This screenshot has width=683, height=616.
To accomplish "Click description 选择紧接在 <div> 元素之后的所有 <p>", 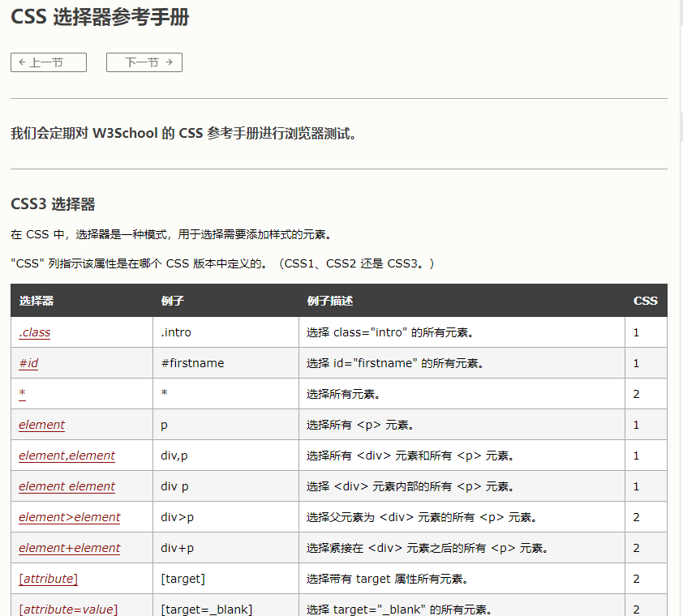I will pyautogui.click(x=427, y=548).
